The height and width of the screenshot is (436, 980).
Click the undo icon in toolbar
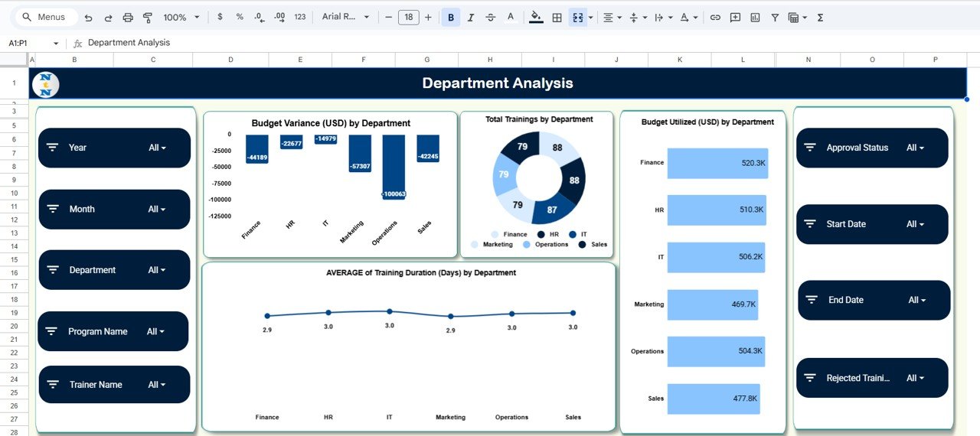tap(89, 17)
